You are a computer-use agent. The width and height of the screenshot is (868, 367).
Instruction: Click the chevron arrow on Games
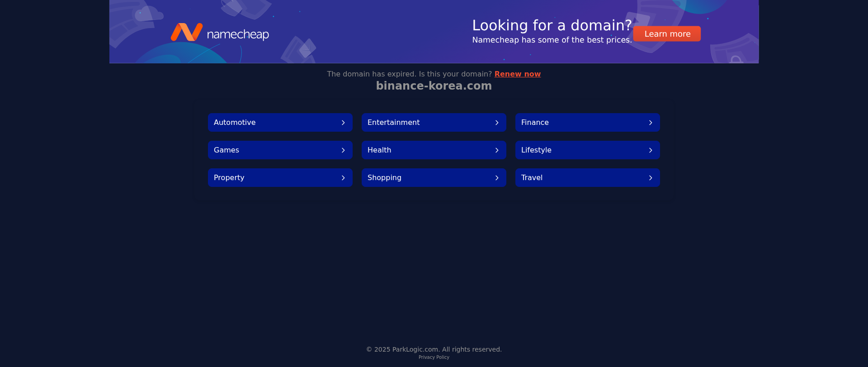(x=343, y=150)
